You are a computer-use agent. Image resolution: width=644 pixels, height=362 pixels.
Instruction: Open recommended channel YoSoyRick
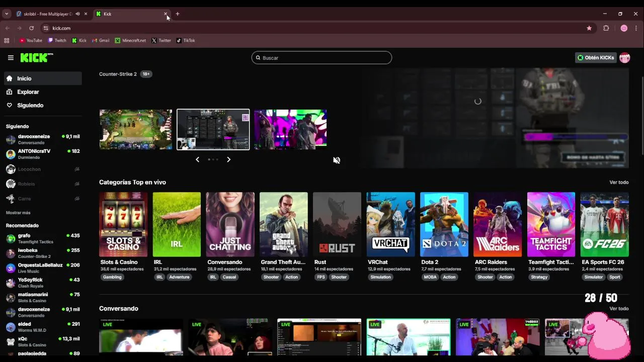coord(43,283)
